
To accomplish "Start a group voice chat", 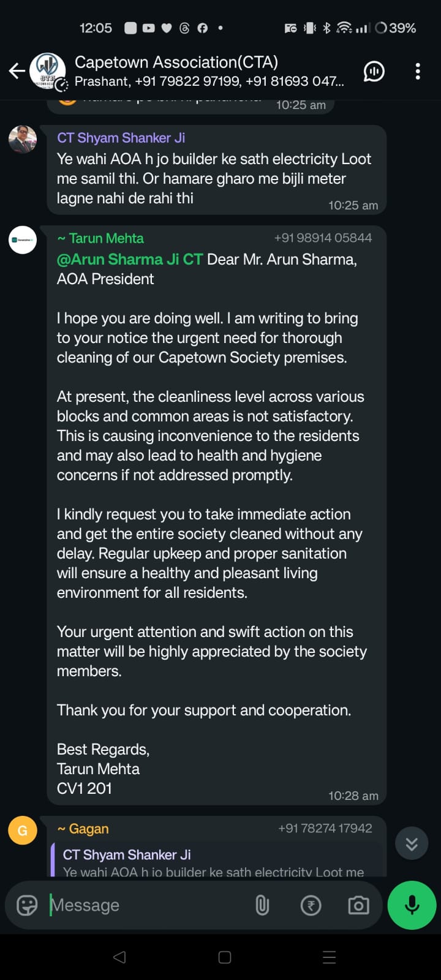I will 374,72.
